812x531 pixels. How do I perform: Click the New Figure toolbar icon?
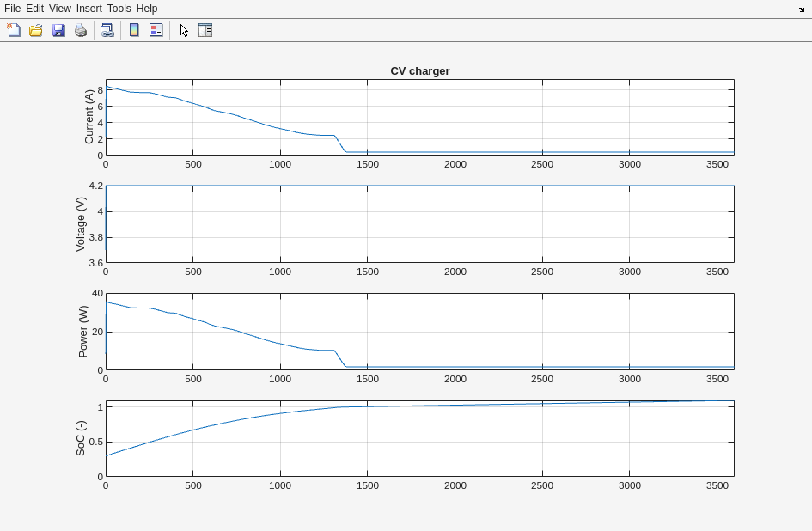coord(14,30)
